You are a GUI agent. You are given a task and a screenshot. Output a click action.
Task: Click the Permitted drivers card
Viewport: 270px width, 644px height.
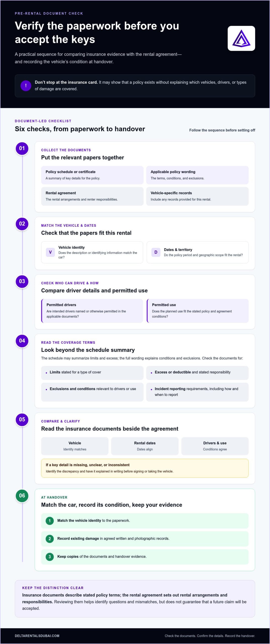tap(92, 311)
